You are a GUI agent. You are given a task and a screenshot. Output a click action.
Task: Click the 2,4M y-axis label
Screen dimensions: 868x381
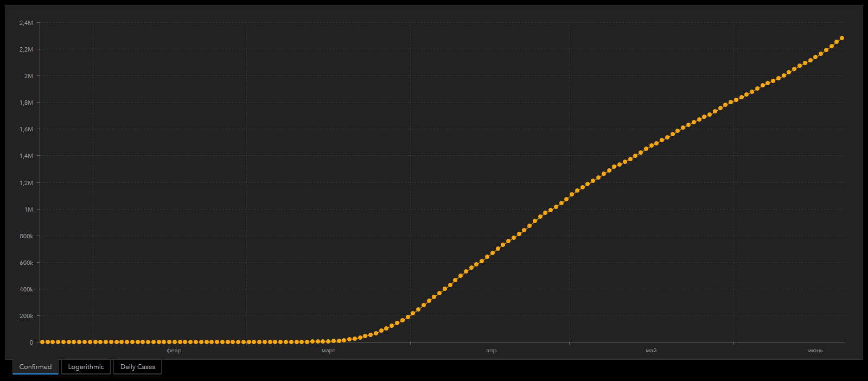[26, 23]
